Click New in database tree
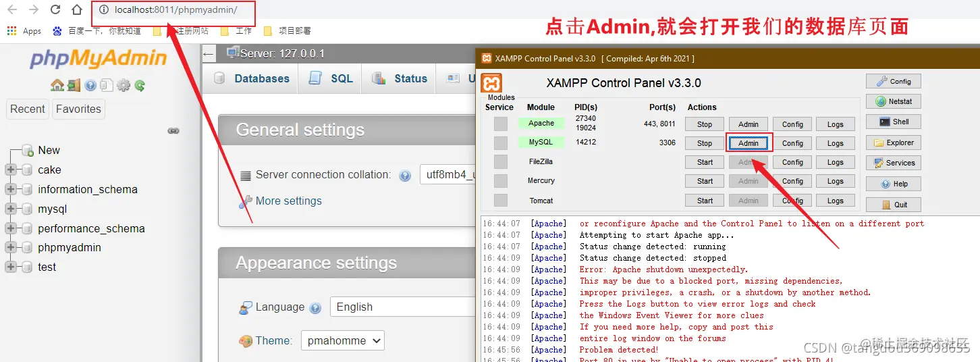This screenshot has height=362, width=980. coord(49,150)
